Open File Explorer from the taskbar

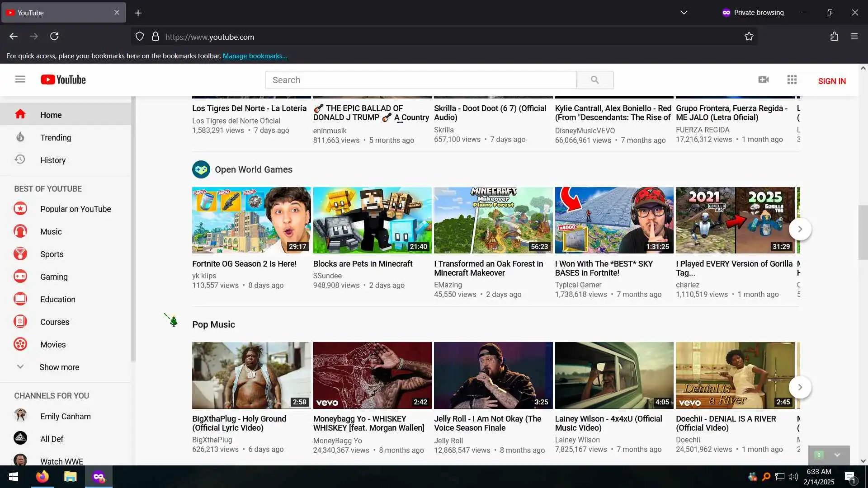coord(70,477)
